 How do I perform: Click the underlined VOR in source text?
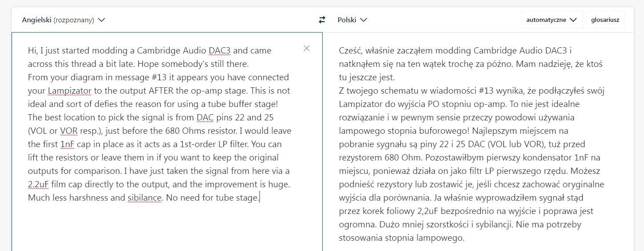(69, 131)
